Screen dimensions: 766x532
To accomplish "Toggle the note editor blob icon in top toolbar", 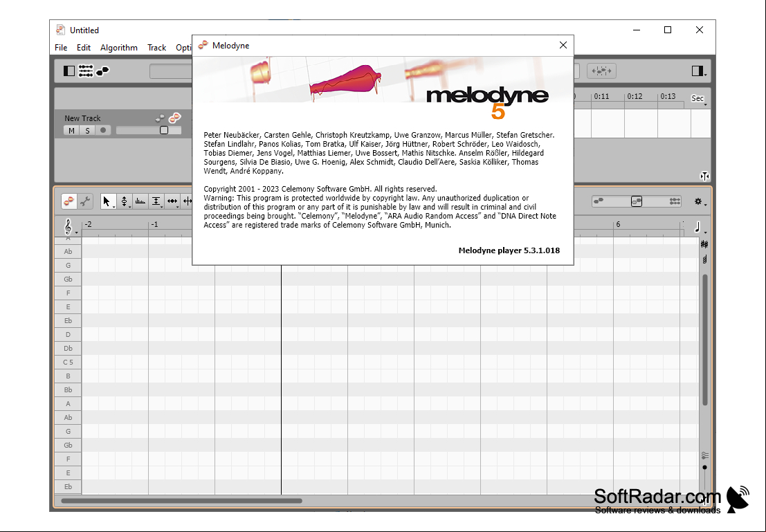I will (x=102, y=71).
